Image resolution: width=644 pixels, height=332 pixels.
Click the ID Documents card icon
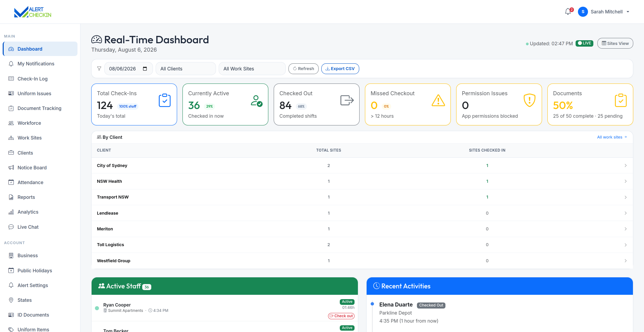[x=11, y=315]
